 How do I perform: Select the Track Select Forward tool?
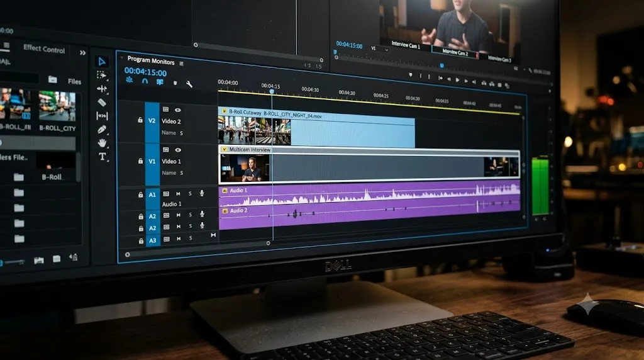pyautogui.click(x=101, y=75)
